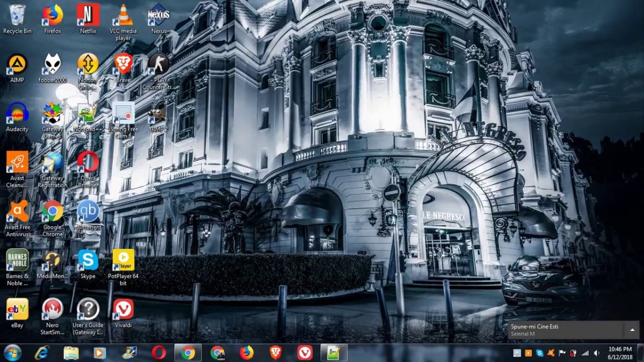Select the Notepad++ desktop icon
Image resolution: width=644 pixels, height=362 pixels.
click(x=88, y=114)
